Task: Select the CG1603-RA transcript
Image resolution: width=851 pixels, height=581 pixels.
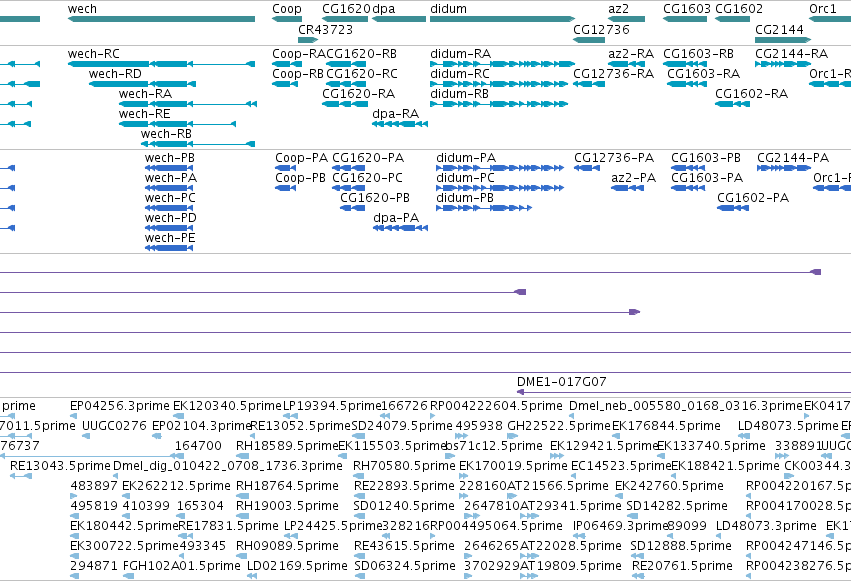Action: tap(687, 84)
